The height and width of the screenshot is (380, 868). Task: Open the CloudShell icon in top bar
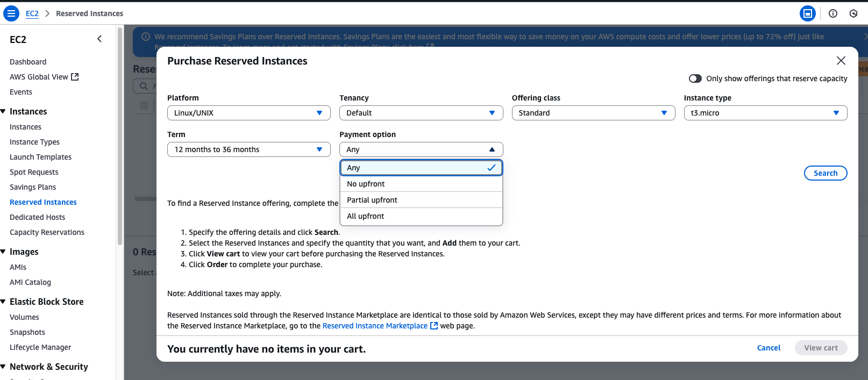click(x=807, y=13)
